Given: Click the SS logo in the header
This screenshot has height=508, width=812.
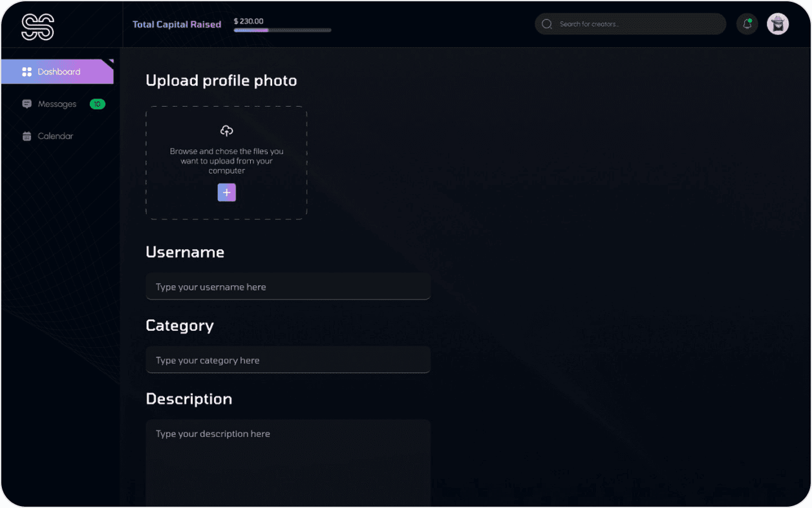Looking at the screenshot, I should (37, 27).
